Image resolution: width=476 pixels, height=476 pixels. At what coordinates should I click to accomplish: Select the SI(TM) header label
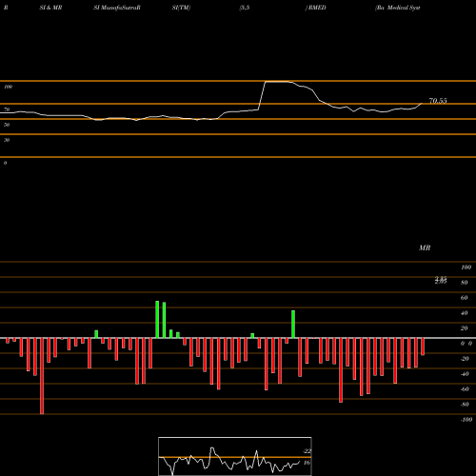click(181, 8)
